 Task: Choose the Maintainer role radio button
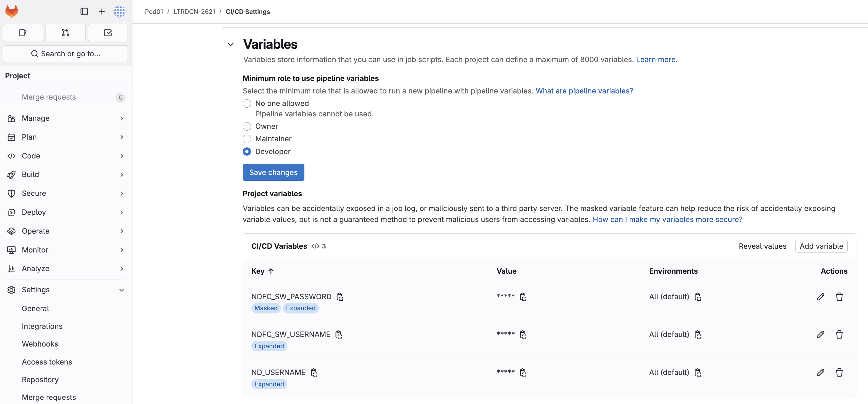coord(247,139)
